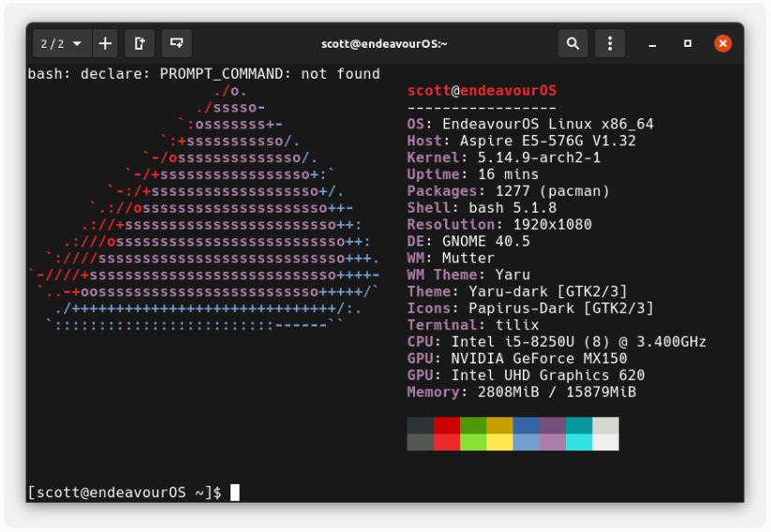Click the 'Uptime: 16 mins' line
771x532 pixels.
473,174
